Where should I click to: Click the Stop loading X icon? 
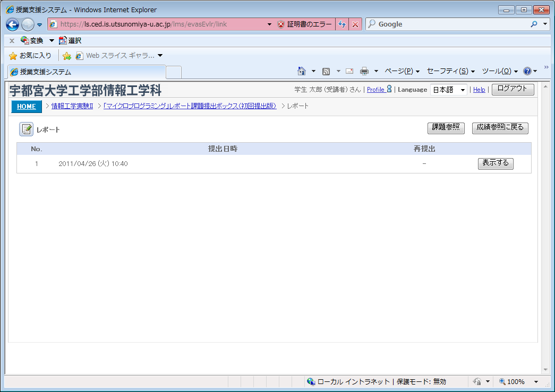[355, 24]
